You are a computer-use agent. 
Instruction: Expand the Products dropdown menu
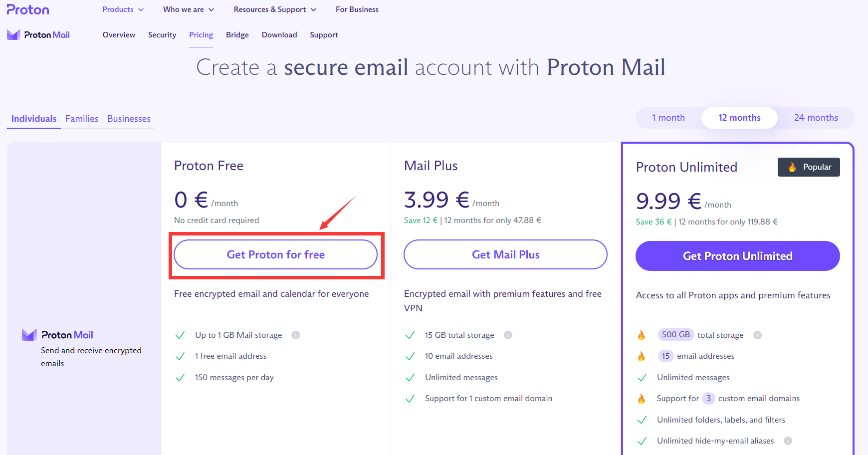pos(123,9)
